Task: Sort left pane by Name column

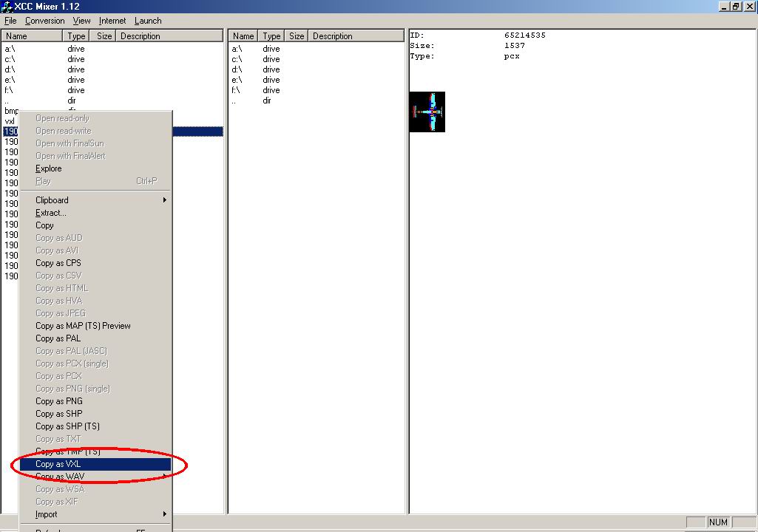Action: (x=32, y=35)
